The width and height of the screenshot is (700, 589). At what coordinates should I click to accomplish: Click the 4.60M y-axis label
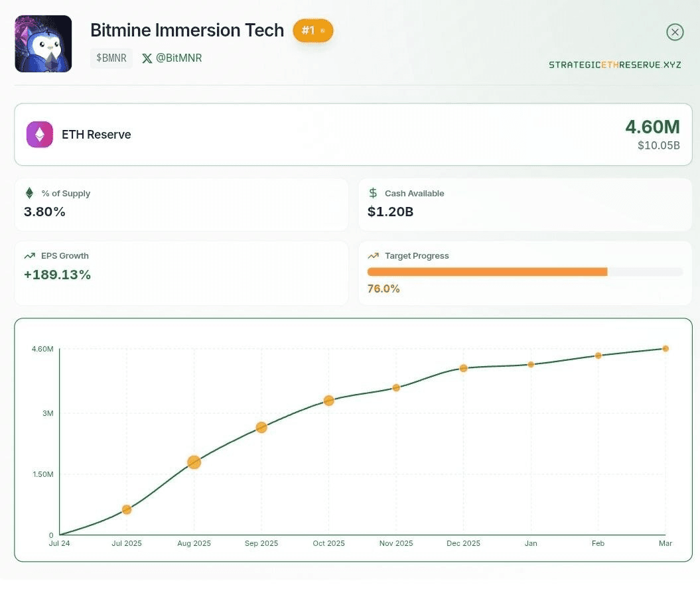pos(42,349)
